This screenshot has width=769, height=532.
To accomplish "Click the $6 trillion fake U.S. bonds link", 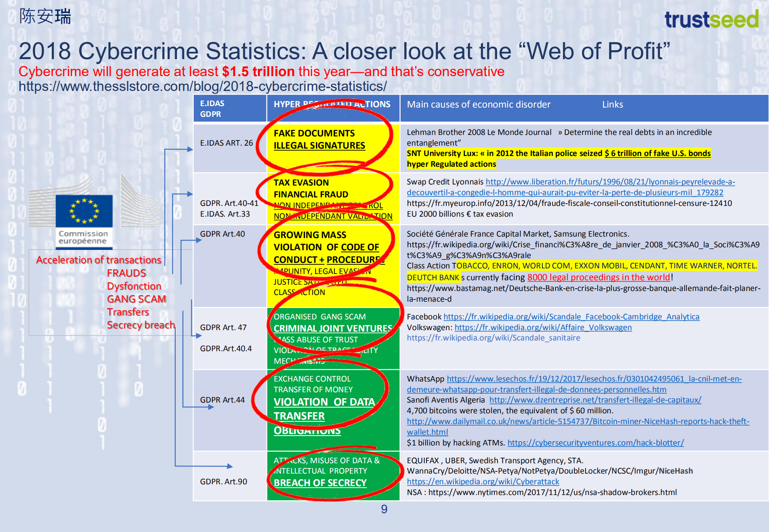I will 657,153.
